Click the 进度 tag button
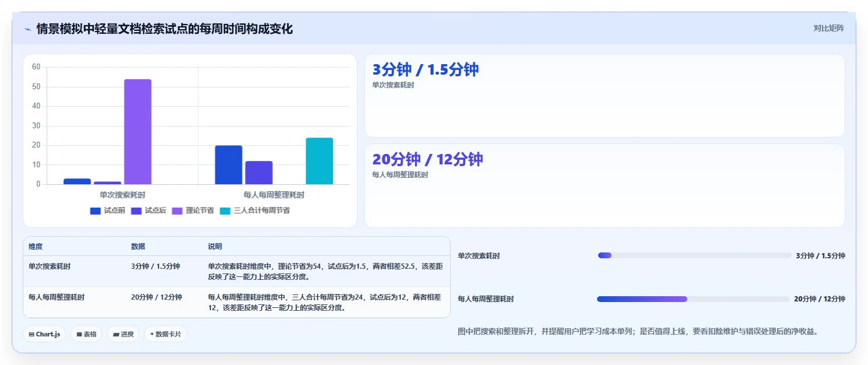868x365 pixels. click(x=123, y=334)
